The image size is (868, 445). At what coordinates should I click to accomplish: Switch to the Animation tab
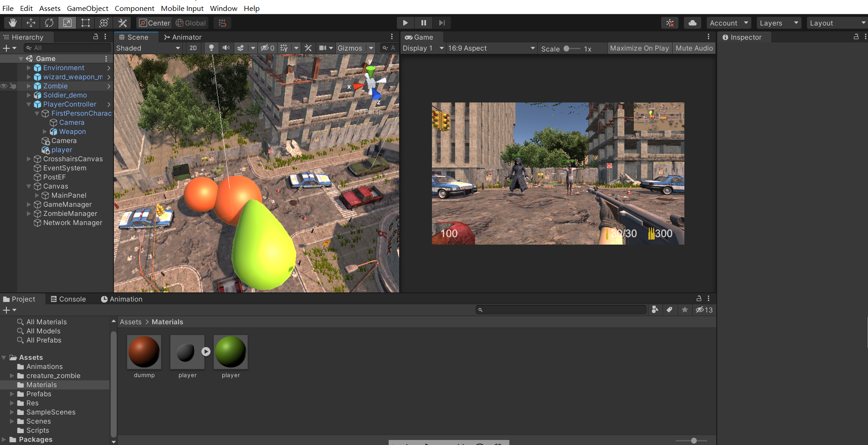pyautogui.click(x=122, y=299)
